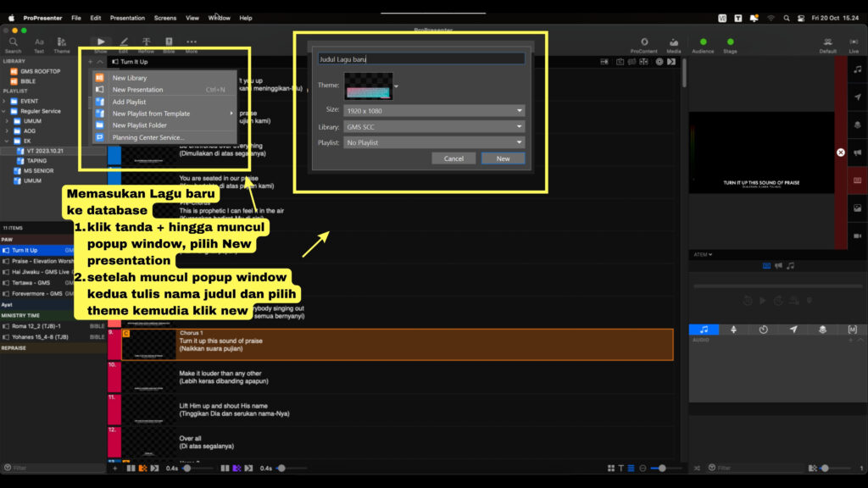The width and height of the screenshot is (868, 488).
Task: Collapse the EK playlist folder
Action: 7,141
